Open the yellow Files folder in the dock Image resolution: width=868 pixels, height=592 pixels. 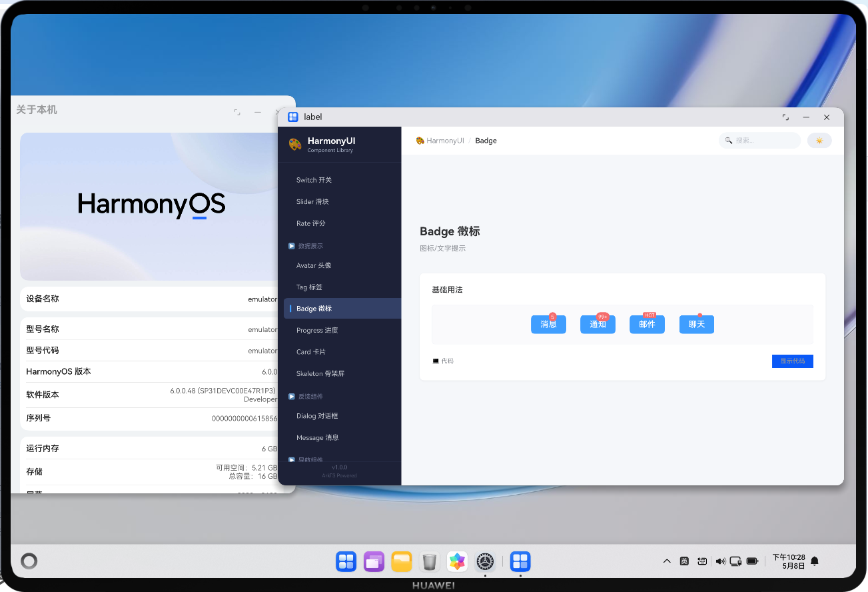coord(402,561)
